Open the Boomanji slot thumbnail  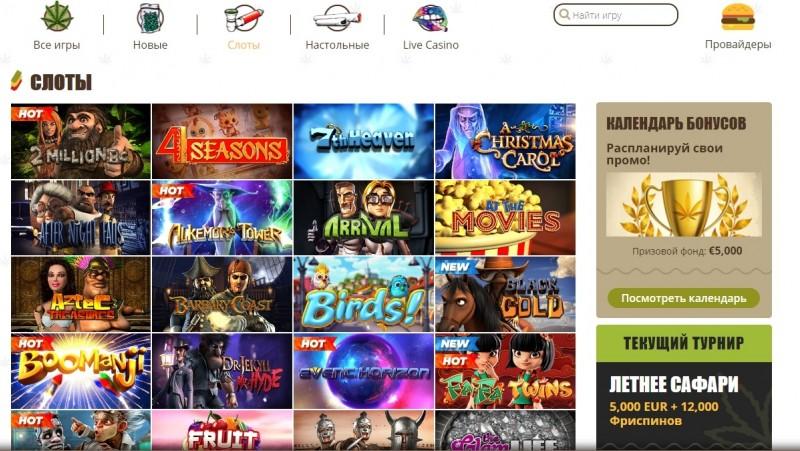(x=81, y=371)
